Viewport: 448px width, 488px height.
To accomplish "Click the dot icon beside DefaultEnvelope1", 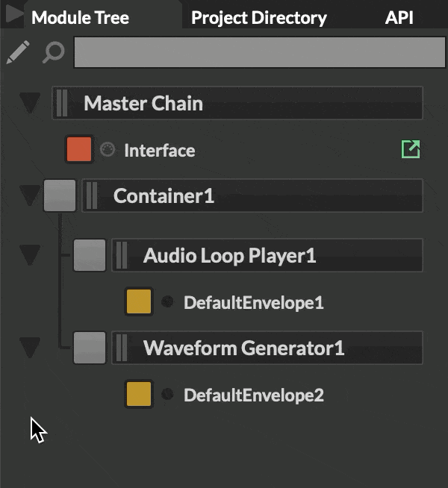I will [167, 302].
